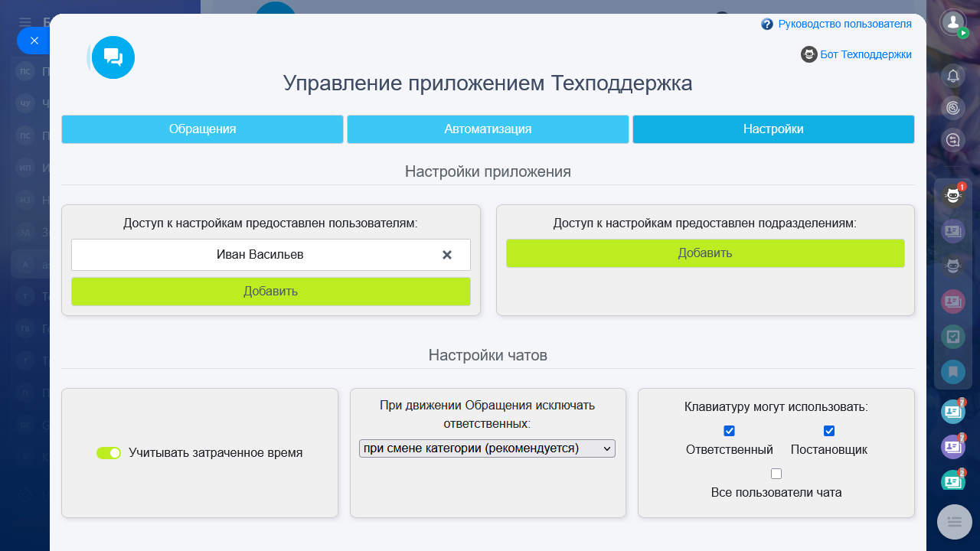Image resolution: width=980 pixels, height=551 pixels.
Task: Select the НЗ avatar in the left sidebar
Action: (x=25, y=200)
